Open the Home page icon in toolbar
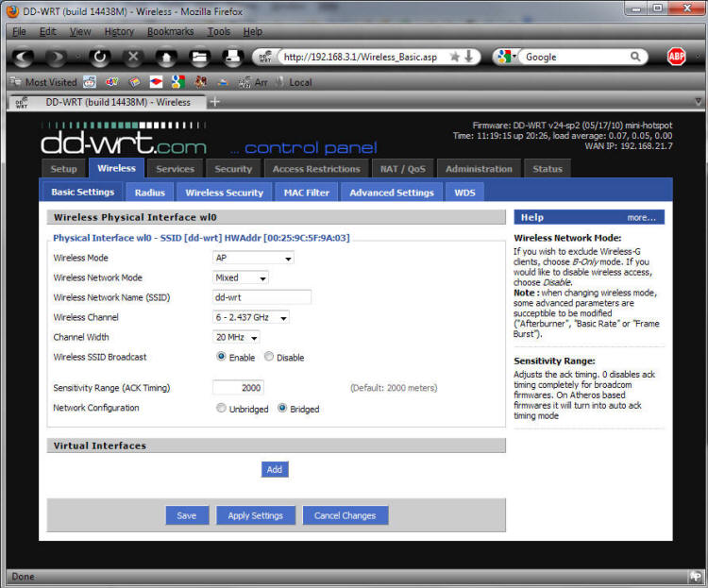Viewport: 708px width, 588px height. 166,57
